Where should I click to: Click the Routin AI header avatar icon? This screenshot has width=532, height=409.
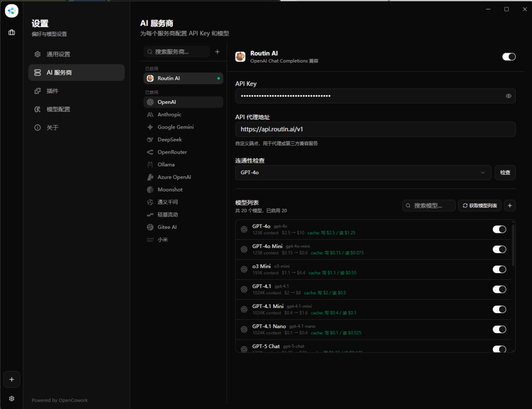tap(240, 57)
